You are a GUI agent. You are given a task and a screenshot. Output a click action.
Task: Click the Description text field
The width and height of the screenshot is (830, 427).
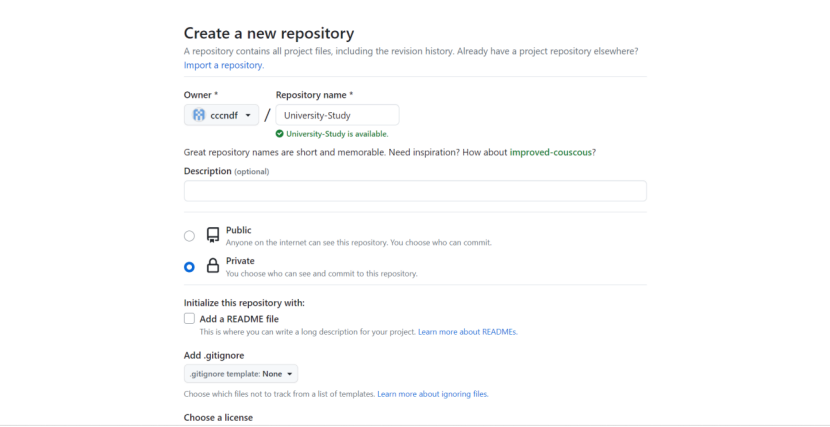pyautogui.click(x=415, y=191)
